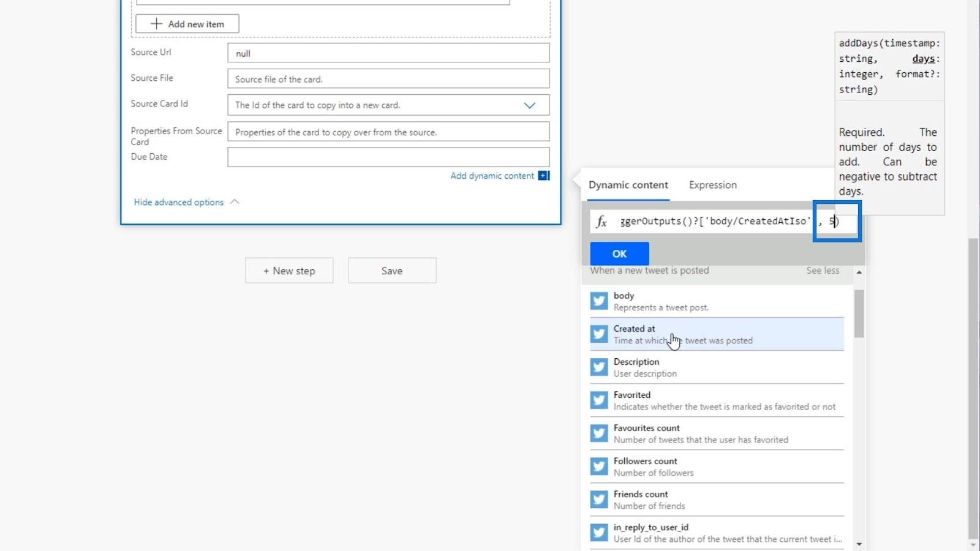
Task: Click the Twitter icon beside in_reply_to_user_id
Action: (599, 533)
